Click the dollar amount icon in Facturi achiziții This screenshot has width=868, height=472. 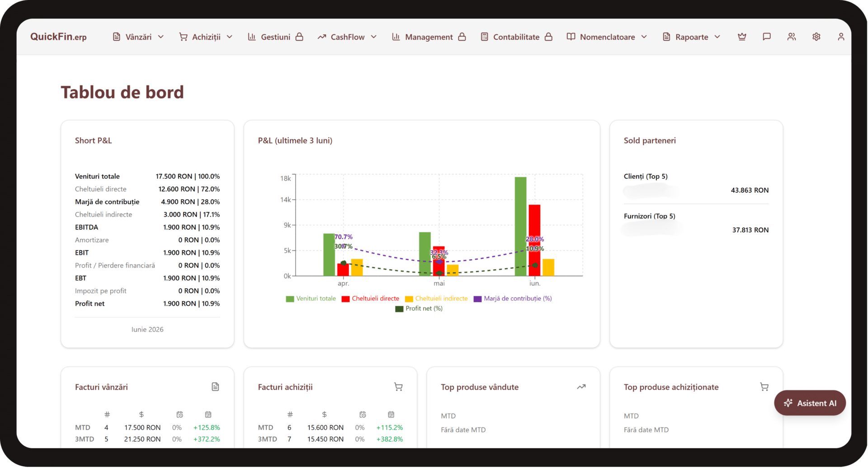click(x=324, y=414)
